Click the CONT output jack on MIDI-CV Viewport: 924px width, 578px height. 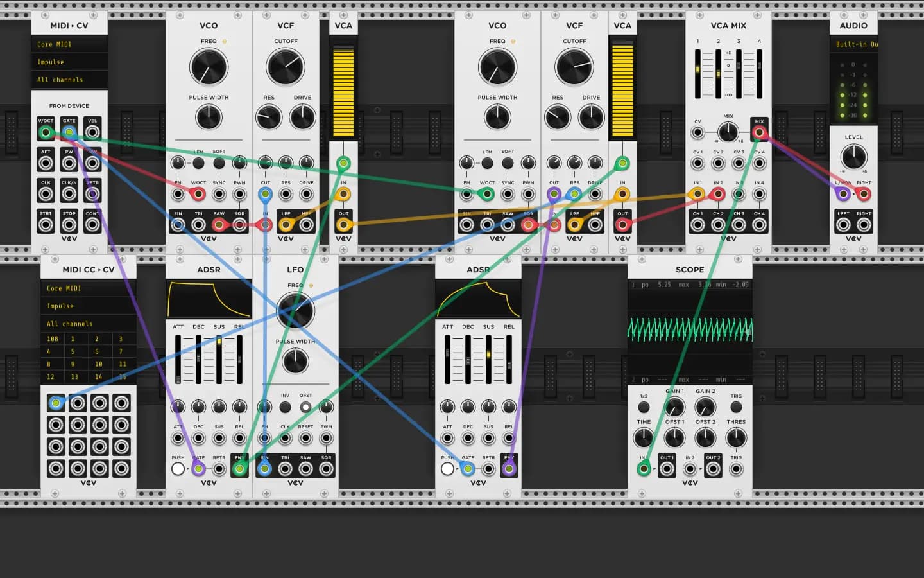click(92, 225)
